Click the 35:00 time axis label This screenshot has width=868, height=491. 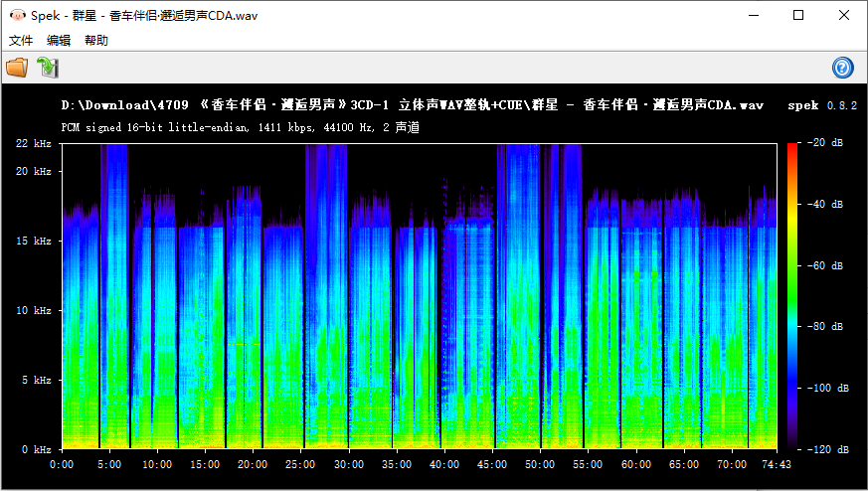point(397,464)
